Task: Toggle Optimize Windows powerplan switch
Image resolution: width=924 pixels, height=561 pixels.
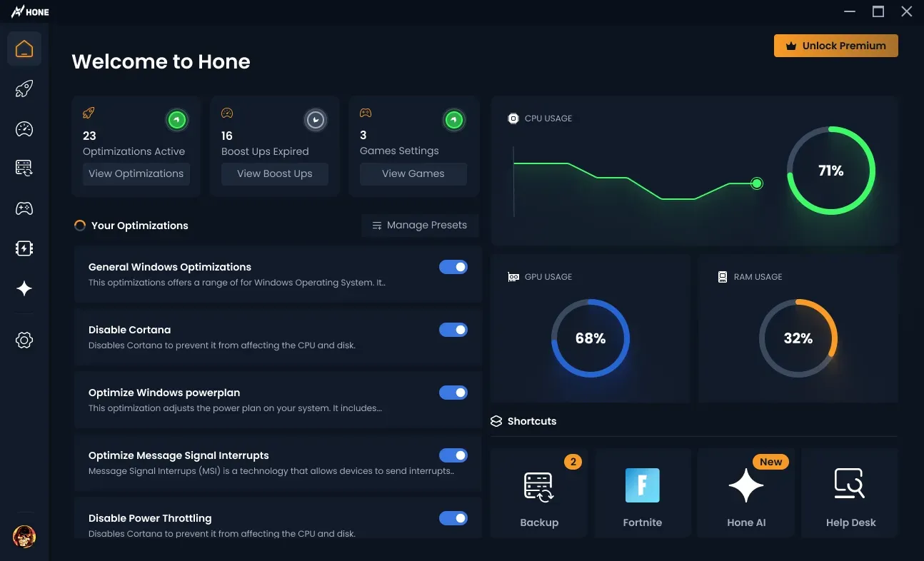Action: pos(453,393)
